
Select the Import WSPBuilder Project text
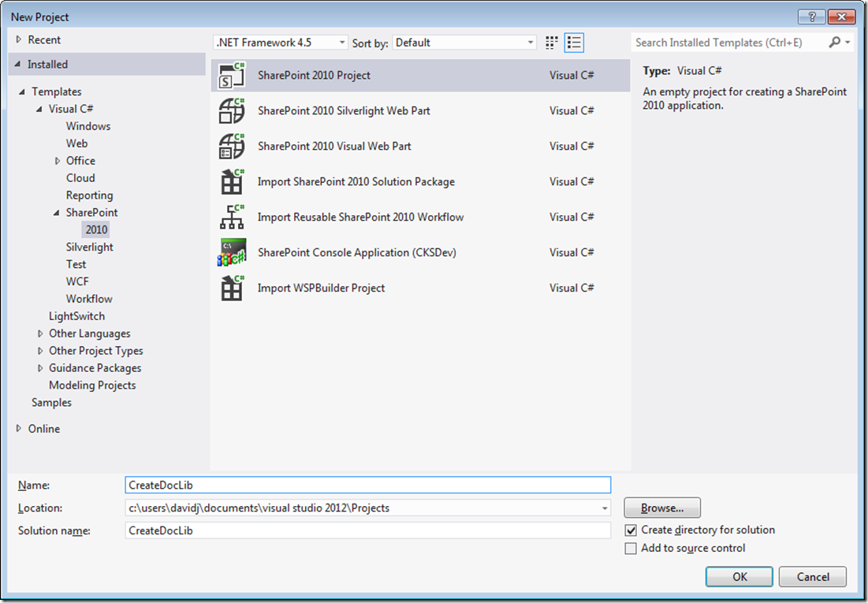pos(321,288)
